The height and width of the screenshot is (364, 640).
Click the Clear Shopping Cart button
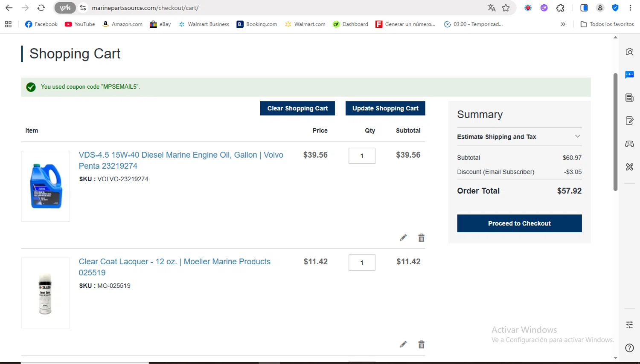pyautogui.click(x=297, y=108)
